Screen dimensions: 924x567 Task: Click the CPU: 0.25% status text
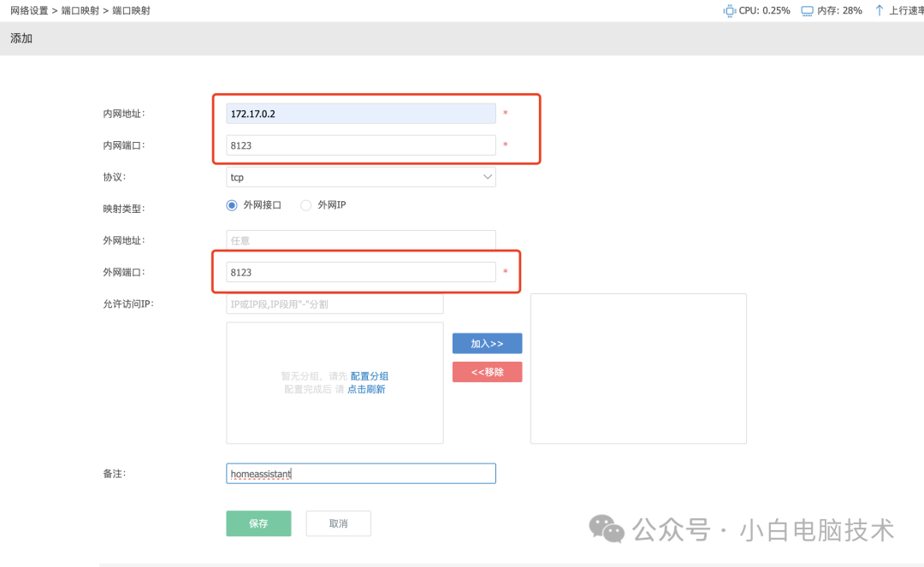[764, 10]
